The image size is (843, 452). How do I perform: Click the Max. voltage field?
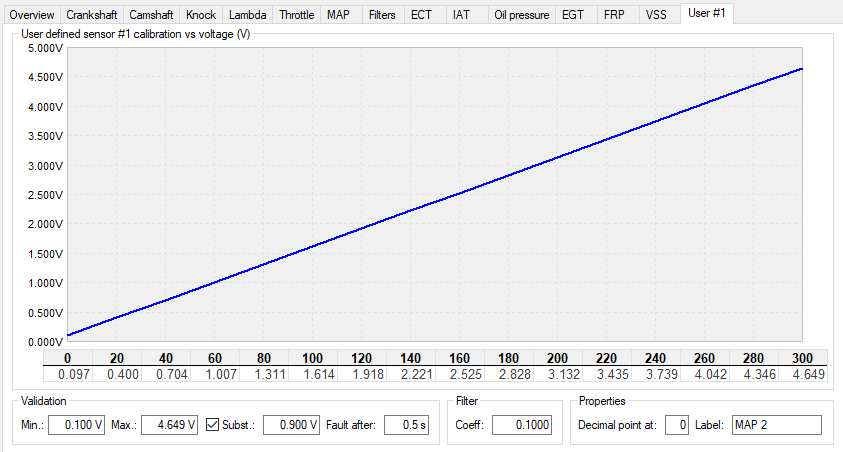click(169, 425)
